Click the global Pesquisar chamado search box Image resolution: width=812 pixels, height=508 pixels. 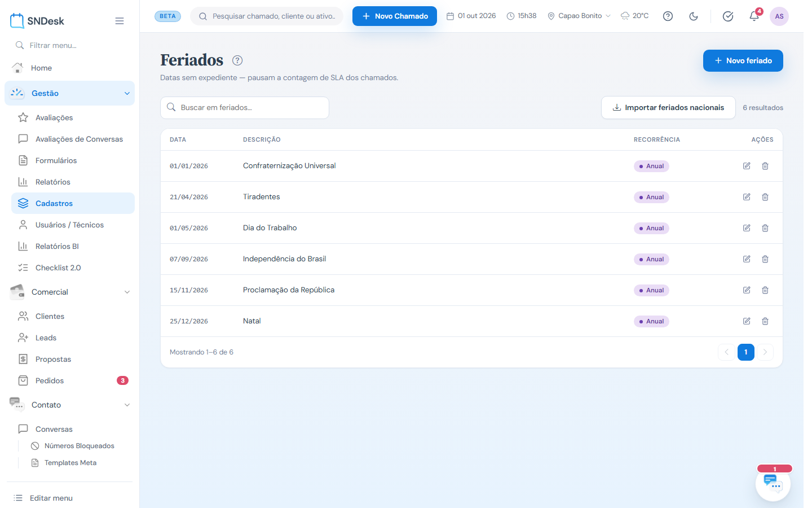click(267, 16)
